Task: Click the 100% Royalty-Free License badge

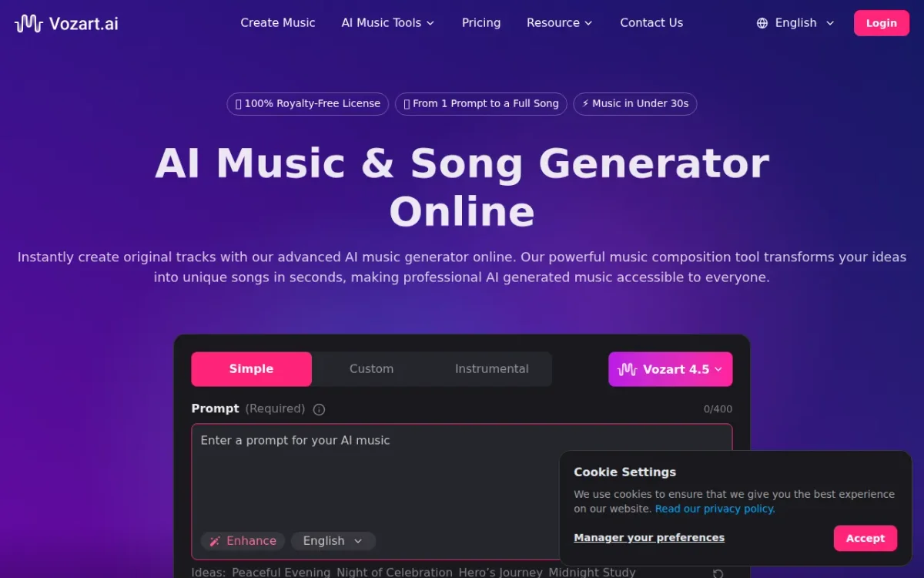Action: 307,103
